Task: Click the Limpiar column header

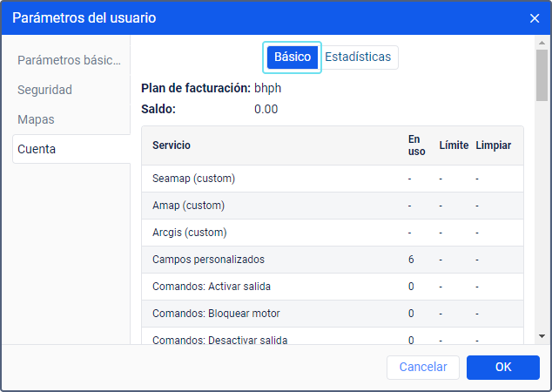Action: (x=494, y=145)
